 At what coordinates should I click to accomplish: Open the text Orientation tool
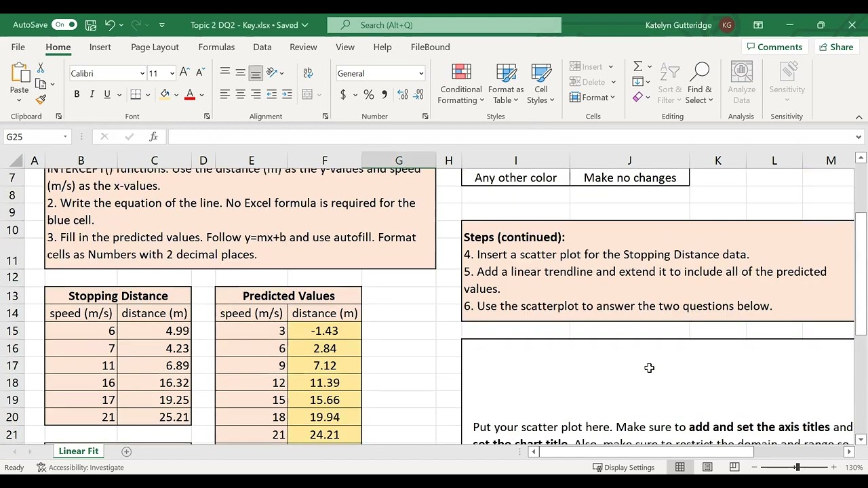272,73
